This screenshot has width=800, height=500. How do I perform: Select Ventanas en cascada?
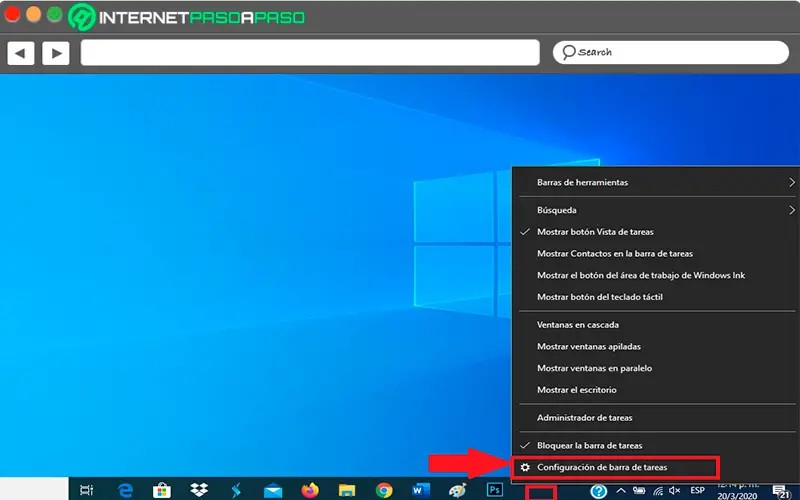pyautogui.click(x=656, y=324)
